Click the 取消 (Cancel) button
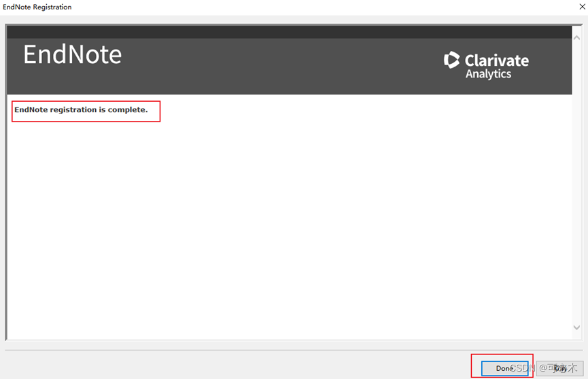 tap(560, 368)
